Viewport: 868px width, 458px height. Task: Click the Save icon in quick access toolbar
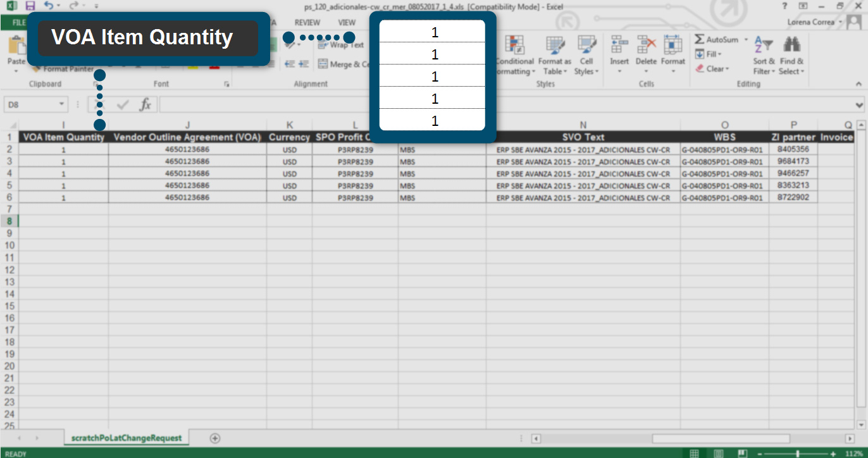coord(30,6)
